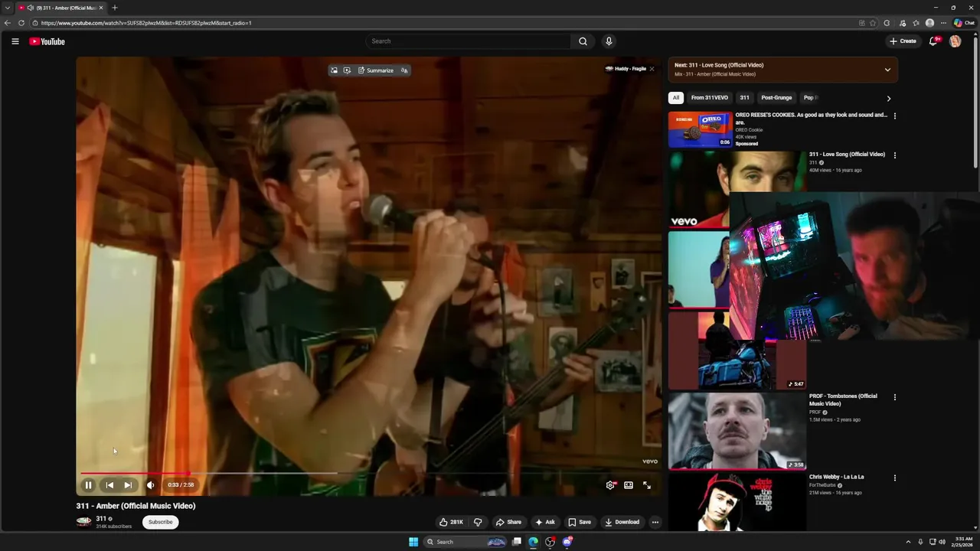Expand the Next: 311 - Love Song playlist panel

887,70
